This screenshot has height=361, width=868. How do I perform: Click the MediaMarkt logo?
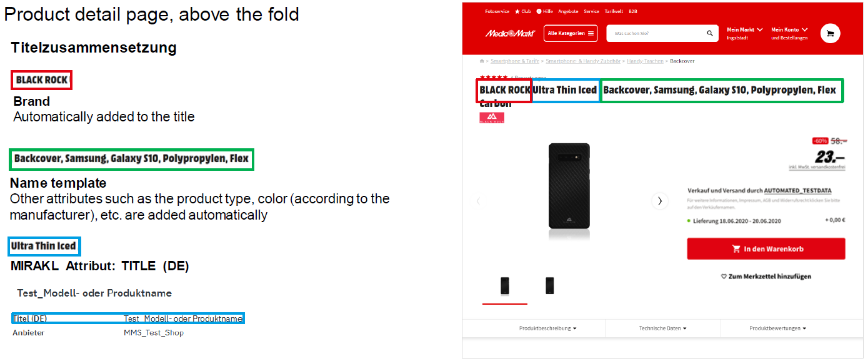509,33
